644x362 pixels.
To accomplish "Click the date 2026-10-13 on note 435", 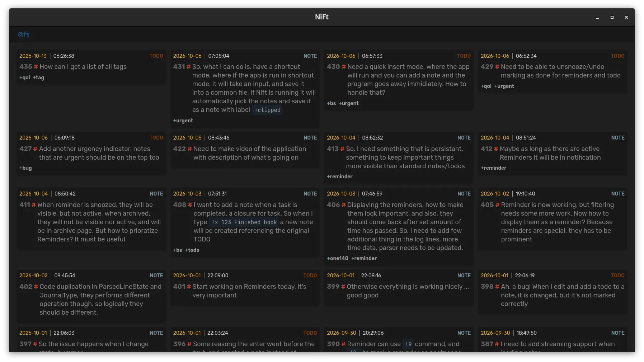I will click(x=33, y=56).
